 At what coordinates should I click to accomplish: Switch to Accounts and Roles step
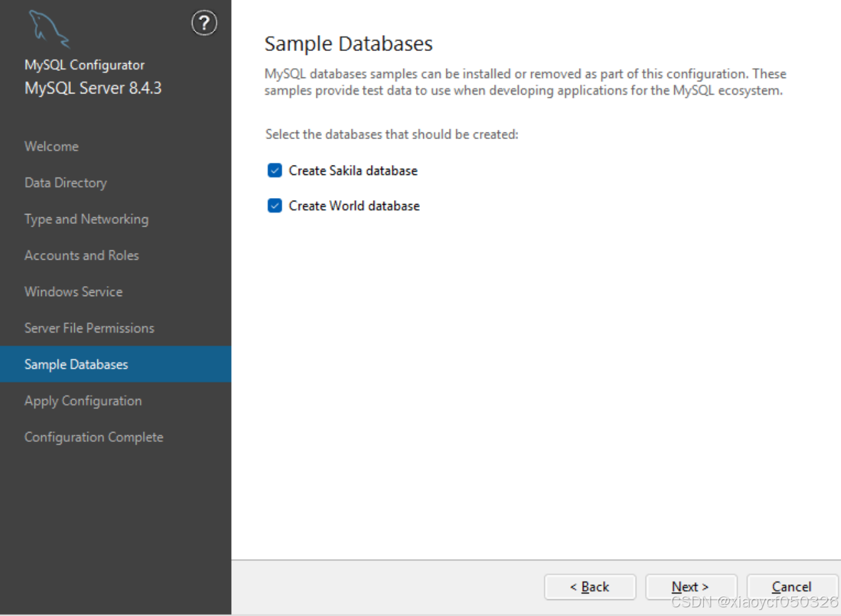click(x=82, y=256)
